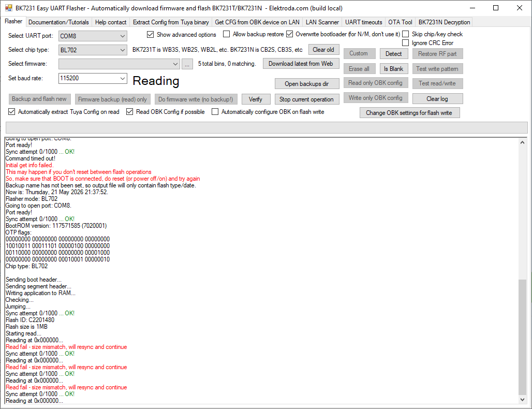Click the 'Starting read...' log line
This screenshot has width=532, height=409.
23,333
